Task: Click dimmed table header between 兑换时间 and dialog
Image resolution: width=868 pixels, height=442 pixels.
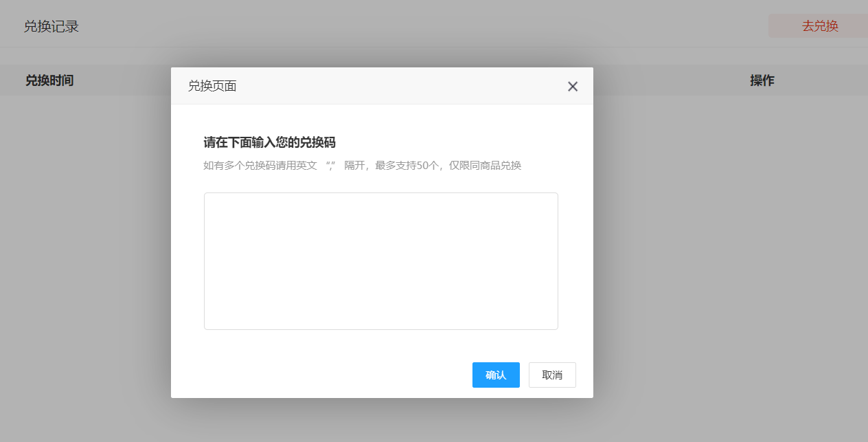Action: (x=124, y=80)
